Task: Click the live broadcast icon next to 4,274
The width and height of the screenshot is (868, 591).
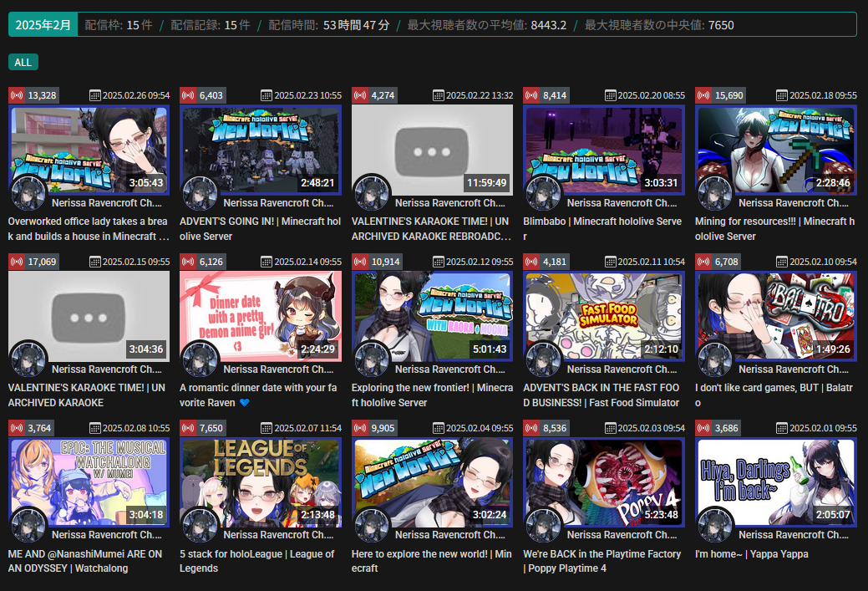Action: pyautogui.click(x=360, y=95)
